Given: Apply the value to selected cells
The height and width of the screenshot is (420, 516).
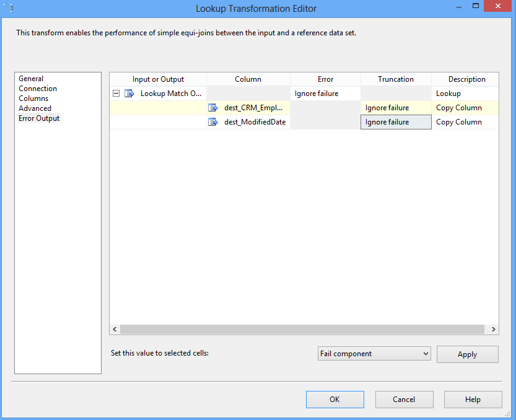Looking at the screenshot, I should (467, 354).
